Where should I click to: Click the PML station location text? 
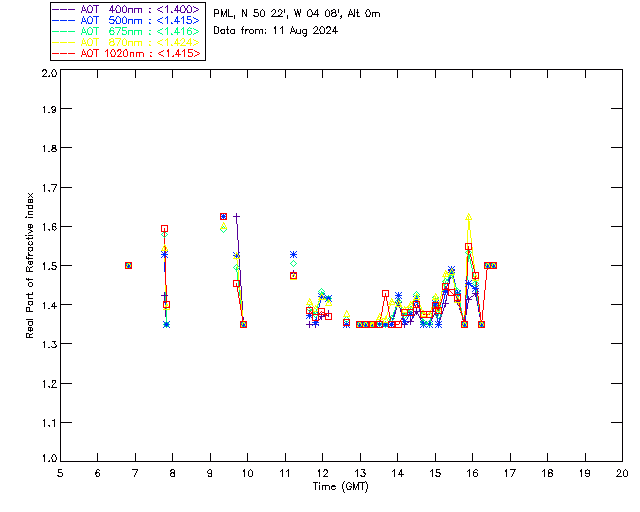point(297,14)
